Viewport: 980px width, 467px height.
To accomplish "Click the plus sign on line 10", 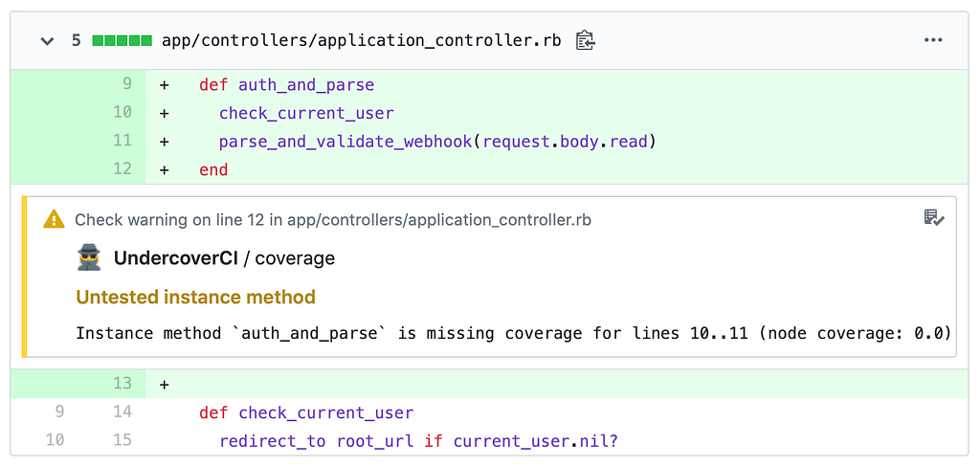I will (165, 113).
